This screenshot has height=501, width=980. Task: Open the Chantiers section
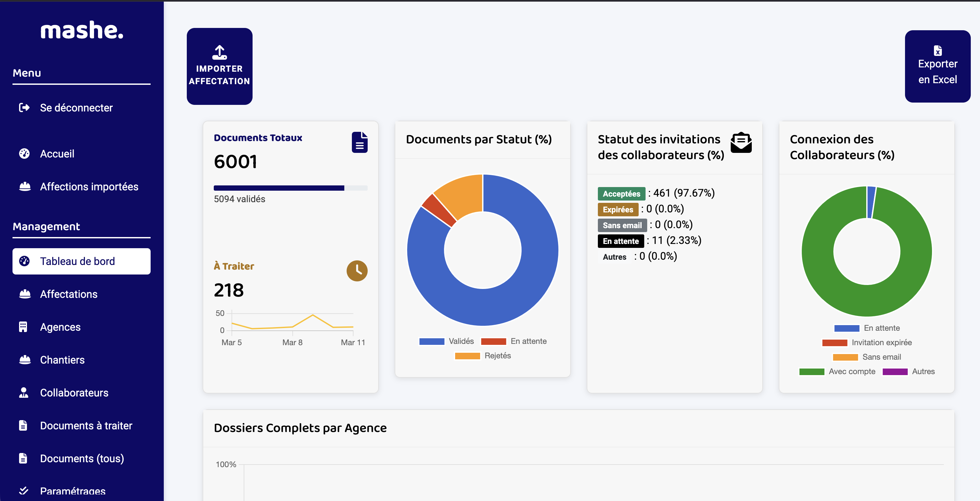(x=62, y=360)
